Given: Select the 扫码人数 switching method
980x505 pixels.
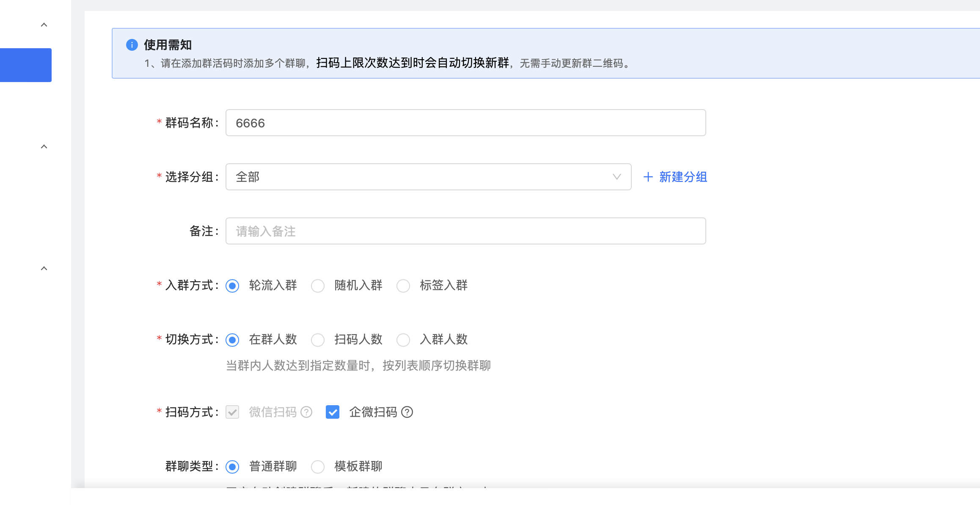Looking at the screenshot, I should pyautogui.click(x=318, y=340).
